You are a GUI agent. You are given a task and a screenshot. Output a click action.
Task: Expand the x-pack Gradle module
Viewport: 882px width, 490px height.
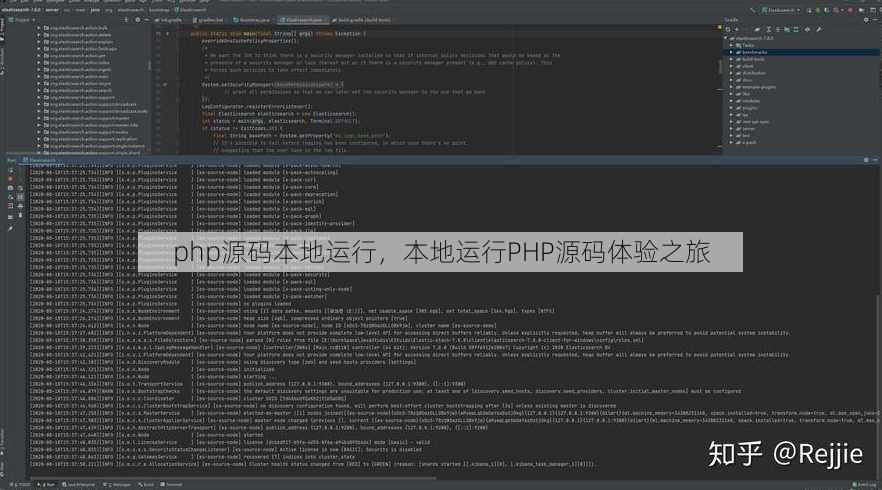coord(731,142)
